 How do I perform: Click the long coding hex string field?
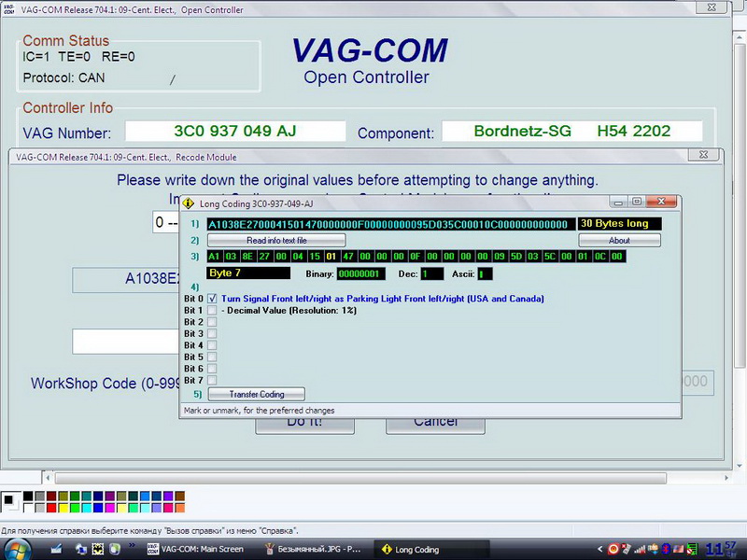click(x=389, y=224)
